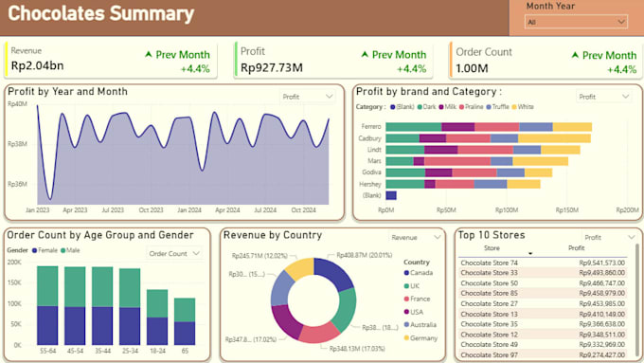Screen dimensions: 644x363
Task: Click the 35-44 age group column
Action: pos(102,306)
